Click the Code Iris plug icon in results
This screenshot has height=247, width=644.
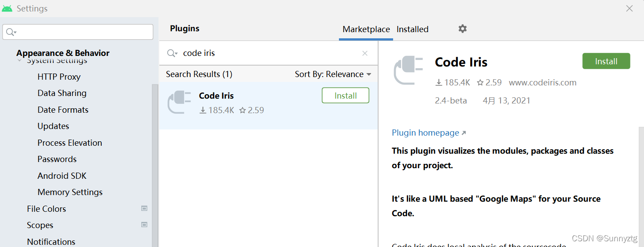pos(179,102)
